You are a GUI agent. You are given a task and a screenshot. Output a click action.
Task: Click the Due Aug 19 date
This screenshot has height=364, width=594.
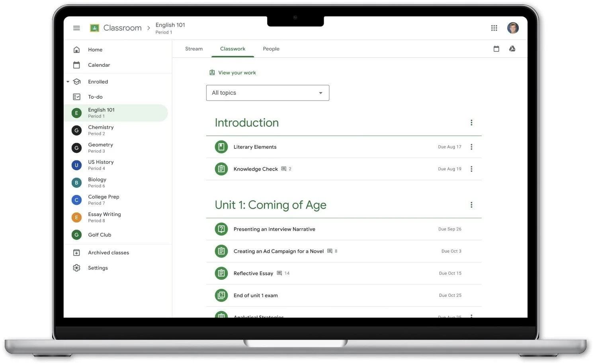(x=449, y=169)
